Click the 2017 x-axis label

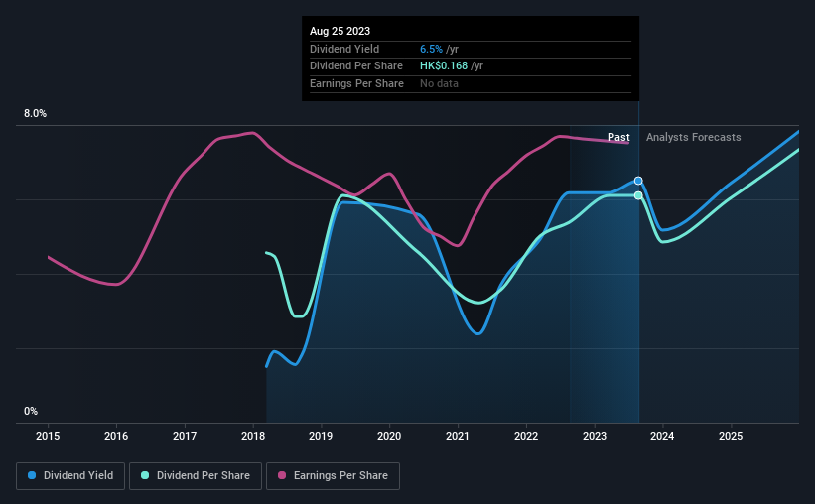185,436
